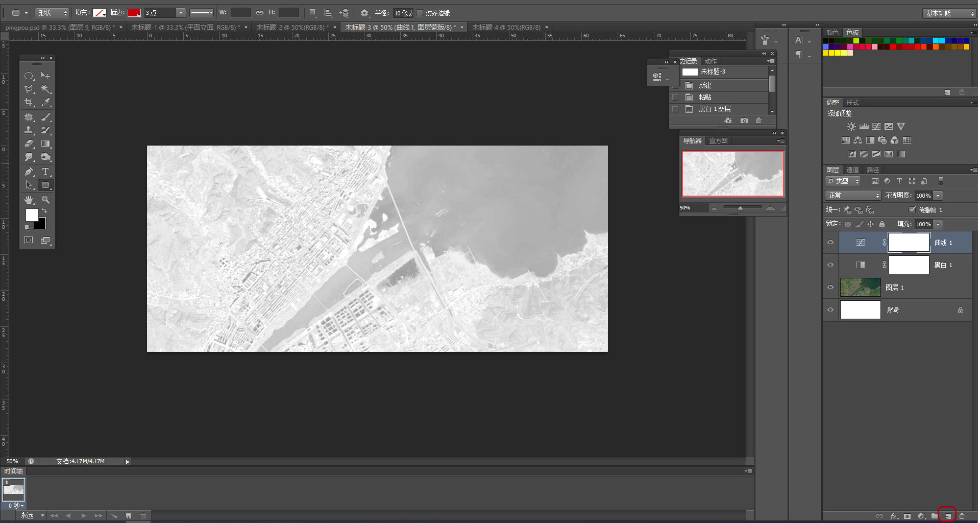This screenshot has width=980, height=523.
Task: Click the red stroke color swatch
Action: tap(134, 13)
